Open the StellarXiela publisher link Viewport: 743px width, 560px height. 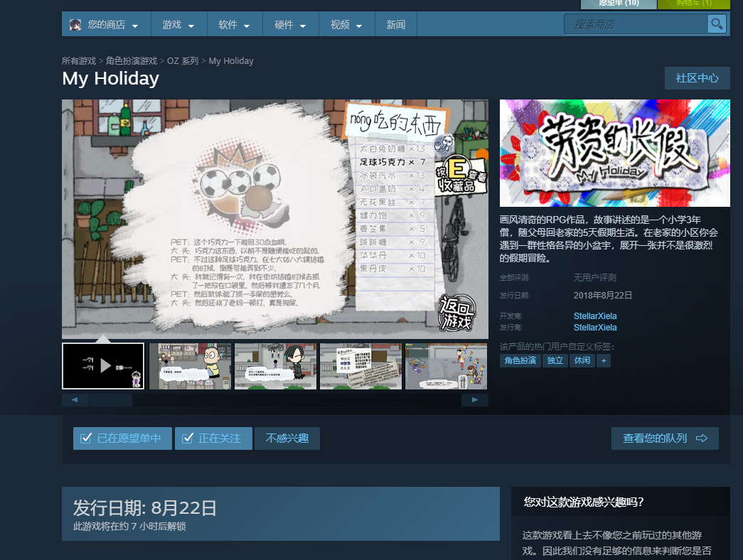(x=595, y=328)
